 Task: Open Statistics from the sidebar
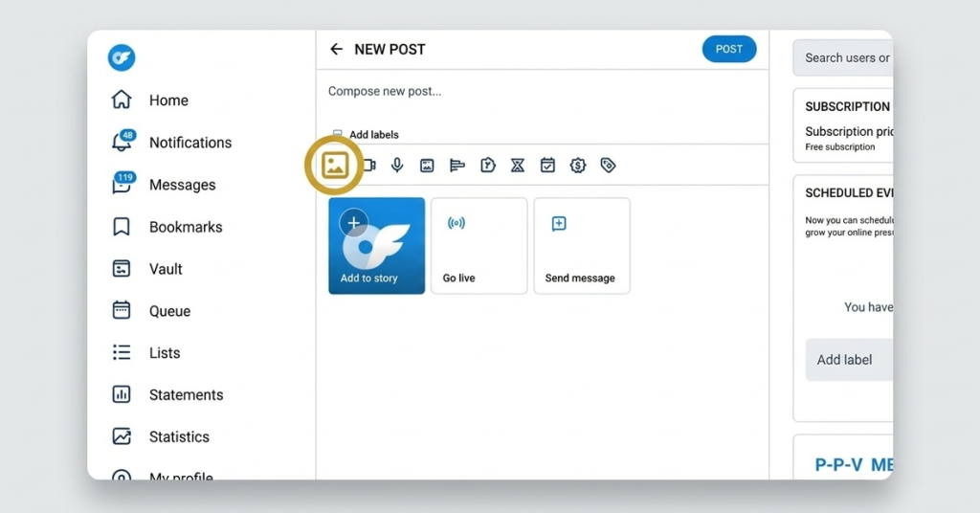179,436
